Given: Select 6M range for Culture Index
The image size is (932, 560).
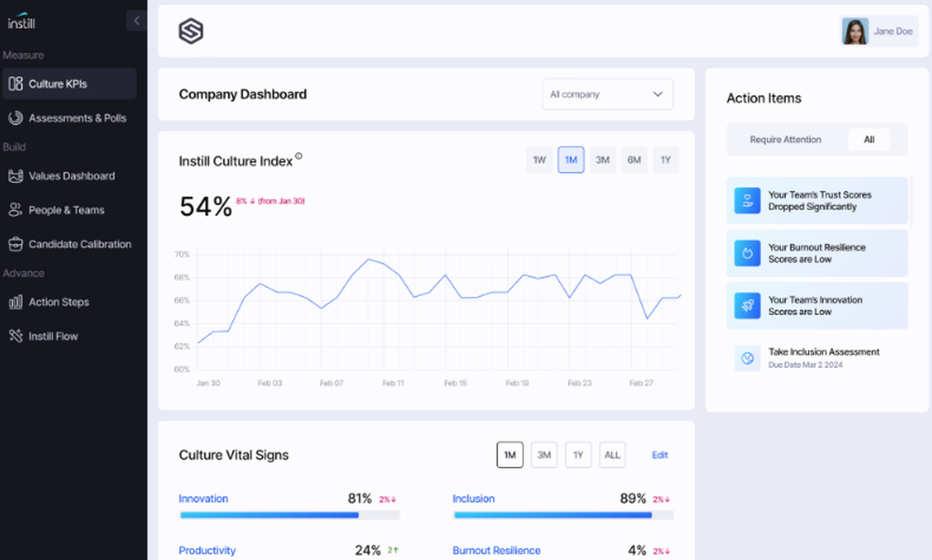Looking at the screenshot, I should [634, 160].
